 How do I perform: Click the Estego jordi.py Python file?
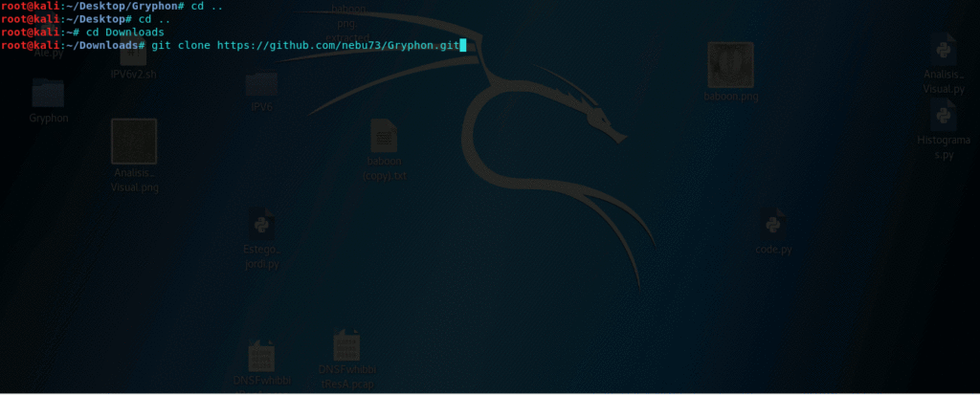[262, 224]
